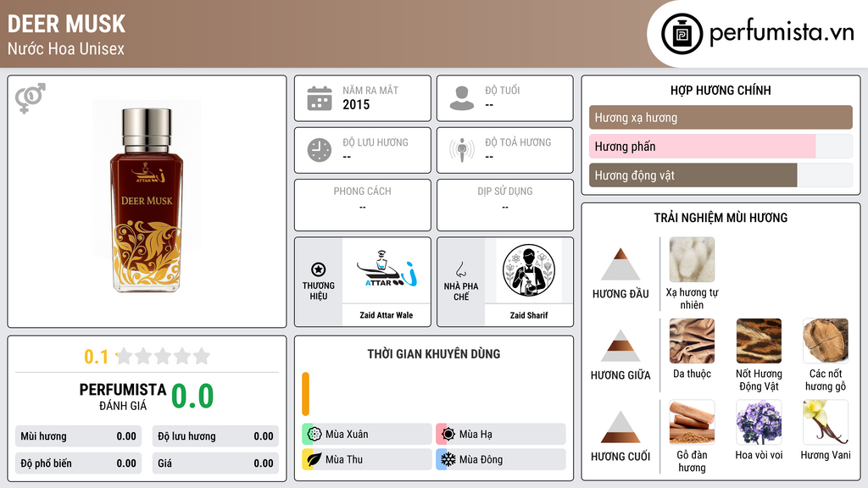Click the calendar icon beside Năm ra mắt
This screenshot has height=488, width=868.
[320, 98]
